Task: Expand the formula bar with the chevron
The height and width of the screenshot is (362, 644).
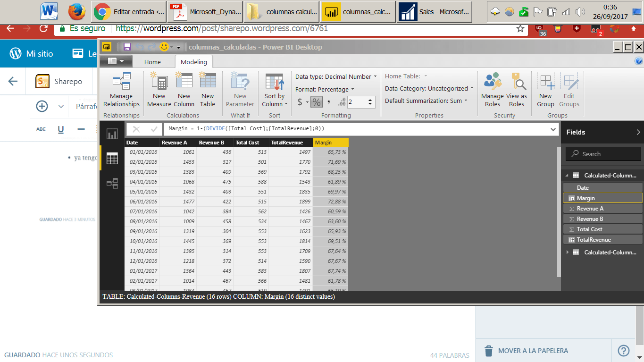Action: click(x=553, y=129)
